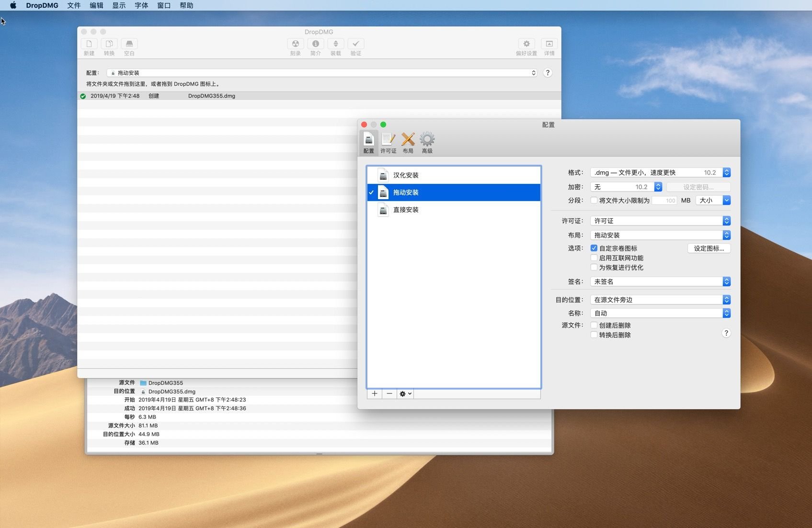Open the 名称 name dropdown

pyautogui.click(x=660, y=313)
